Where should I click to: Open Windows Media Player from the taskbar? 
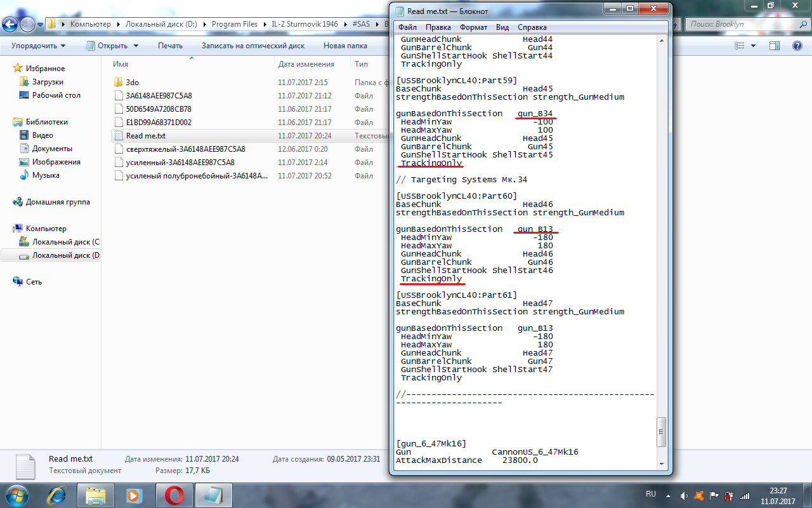tap(133, 495)
